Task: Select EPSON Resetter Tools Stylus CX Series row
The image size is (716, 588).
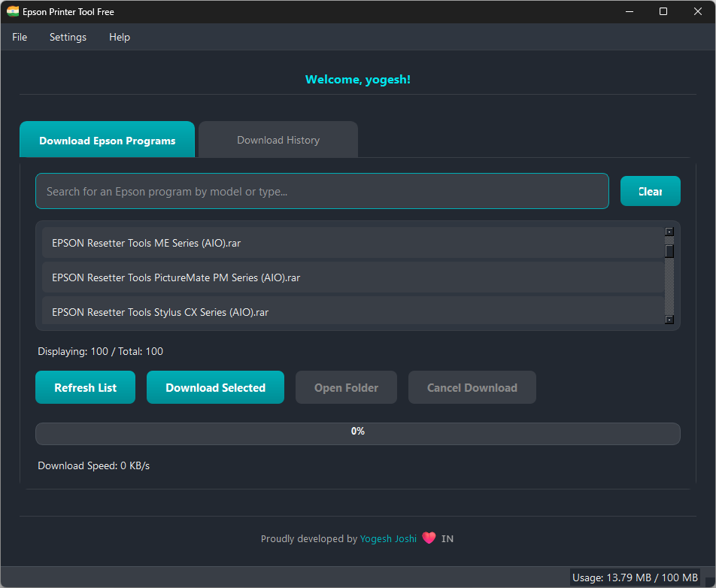Action: pos(353,311)
